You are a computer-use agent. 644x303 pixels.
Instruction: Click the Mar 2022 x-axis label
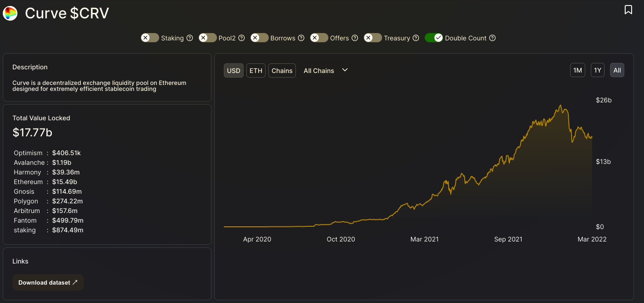coord(592,239)
